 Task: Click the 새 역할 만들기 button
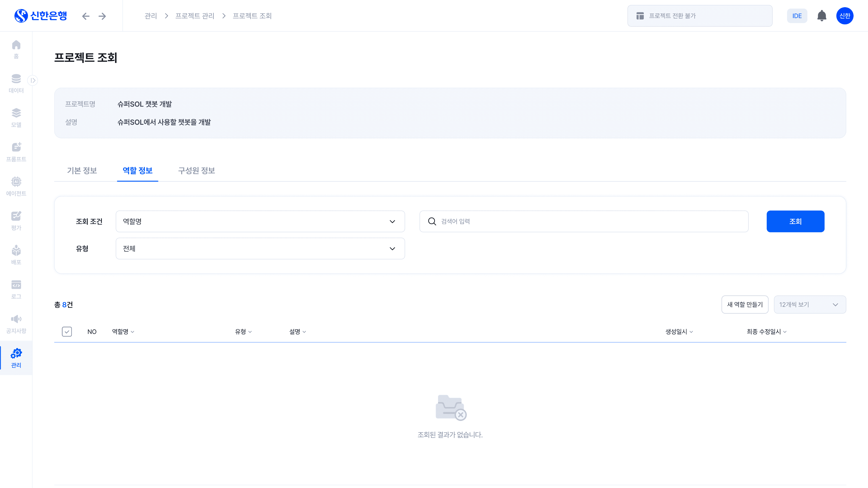click(x=744, y=304)
